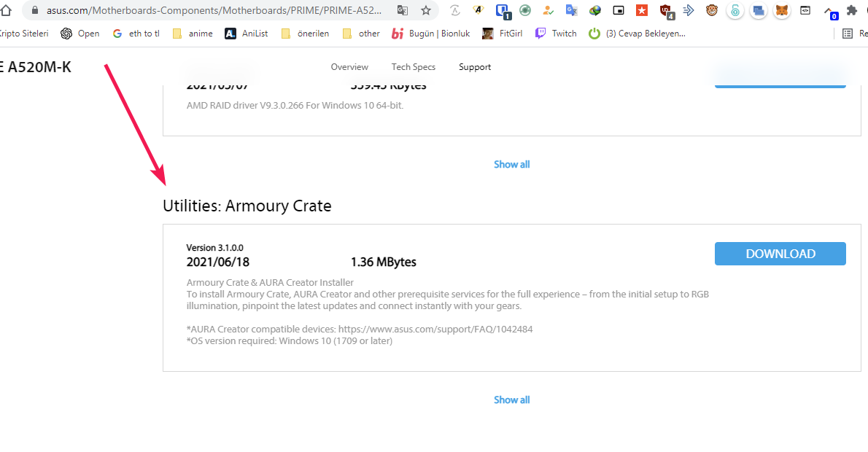This screenshot has width=868, height=452.
Task: Click the yellow A diamond extension icon
Action: point(478,10)
